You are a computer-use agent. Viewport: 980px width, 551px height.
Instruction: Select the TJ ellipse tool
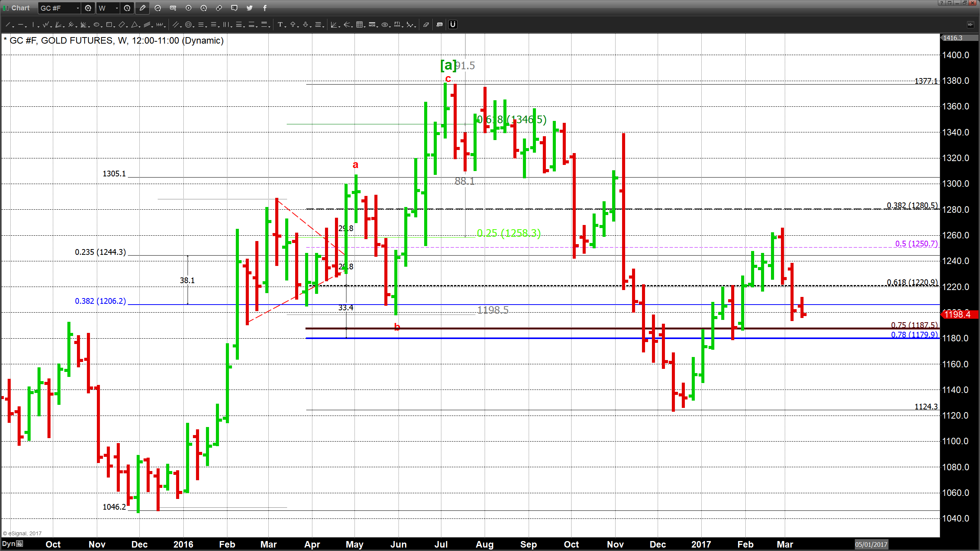(x=385, y=25)
